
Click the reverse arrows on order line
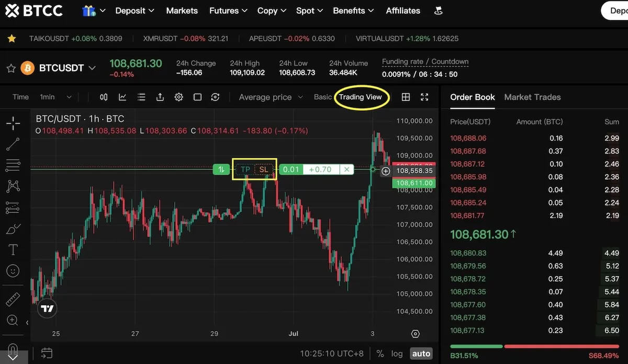click(x=221, y=169)
